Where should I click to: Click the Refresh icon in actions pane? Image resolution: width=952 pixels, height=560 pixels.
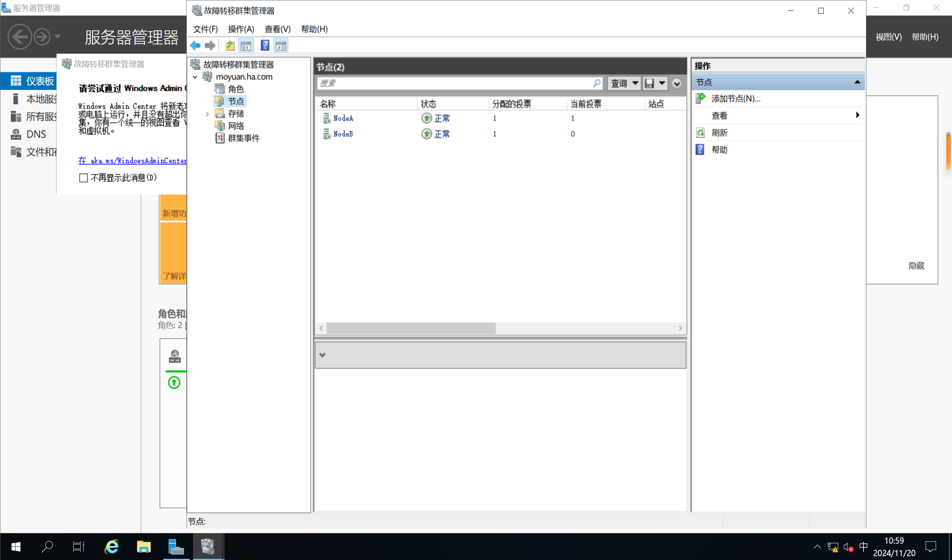[x=701, y=133]
